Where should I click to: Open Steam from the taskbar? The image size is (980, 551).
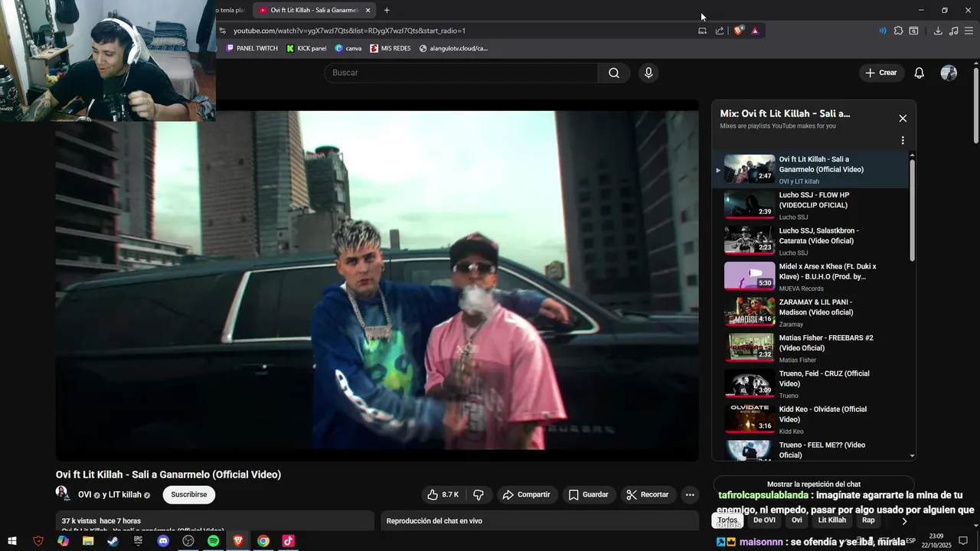pos(113,541)
